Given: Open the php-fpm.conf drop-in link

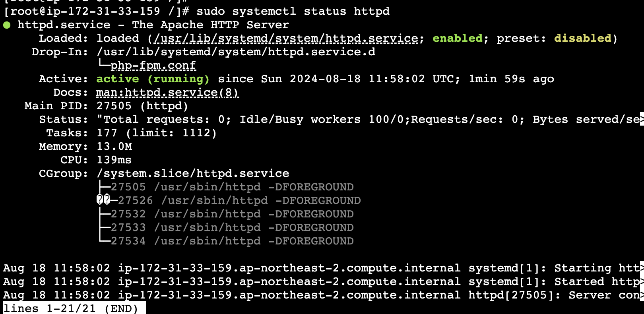Looking at the screenshot, I should tap(153, 66).
